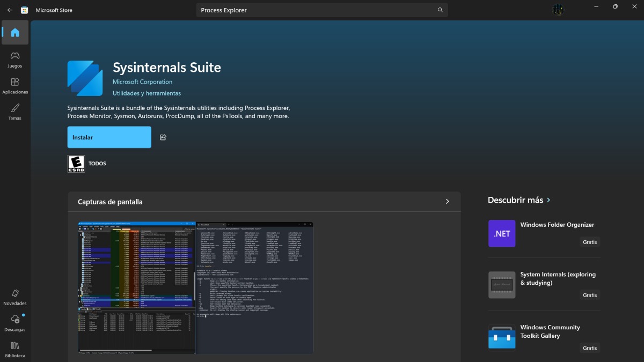Expand the Capturas de pantalla section chevron
Viewport: 644px width, 362px height.
(x=447, y=201)
